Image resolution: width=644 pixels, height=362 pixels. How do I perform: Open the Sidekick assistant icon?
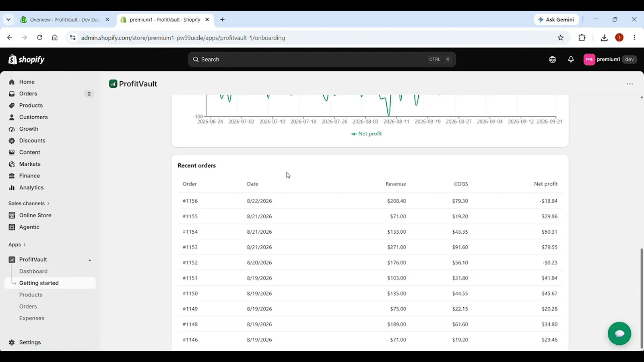(x=552, y=60)
